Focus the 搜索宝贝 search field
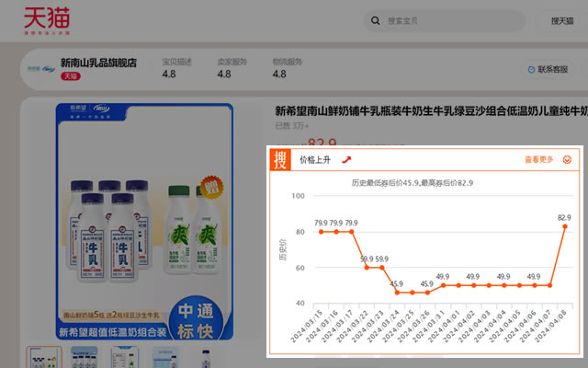The image size is (588, 368). [x=445, y=20]
